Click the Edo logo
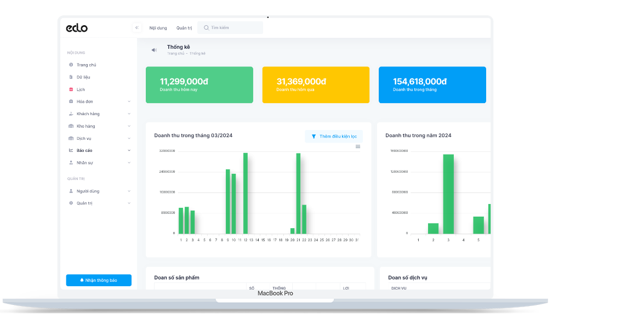644x329 pixels. [77, 28]
